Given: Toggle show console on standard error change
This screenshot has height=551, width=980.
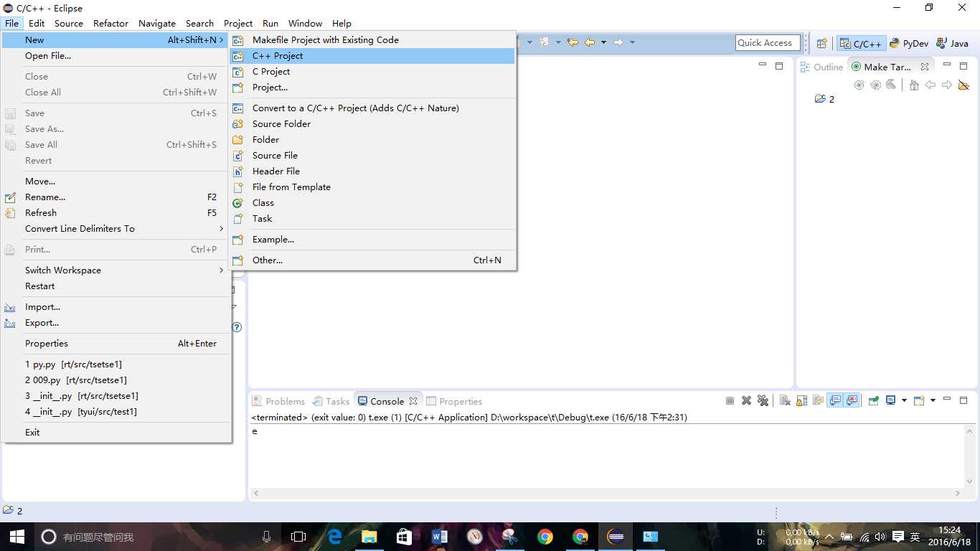Looking at the screenshot, I should pyautogui.click(x=852, y=401).
